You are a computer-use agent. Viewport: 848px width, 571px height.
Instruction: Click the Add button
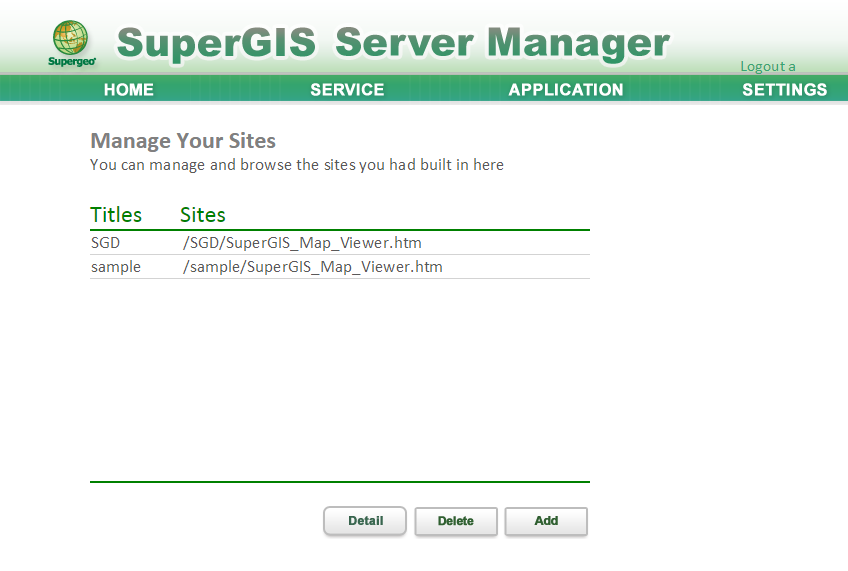click(x=546, y=521)
